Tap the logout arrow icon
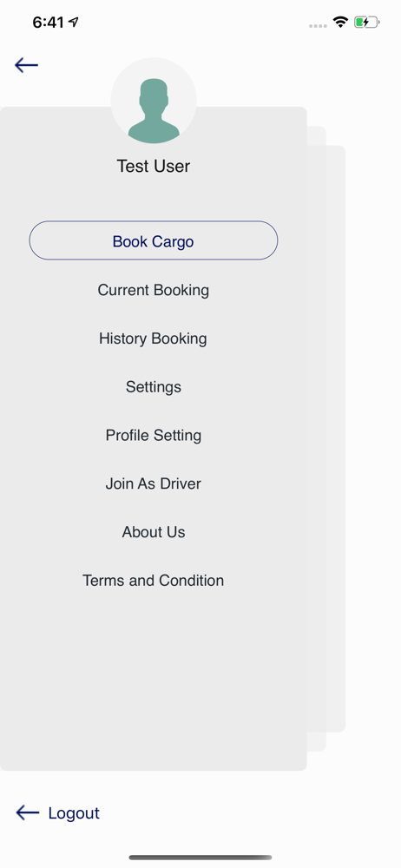The height and width of the screenshot is (868, 401). [28, 812]
